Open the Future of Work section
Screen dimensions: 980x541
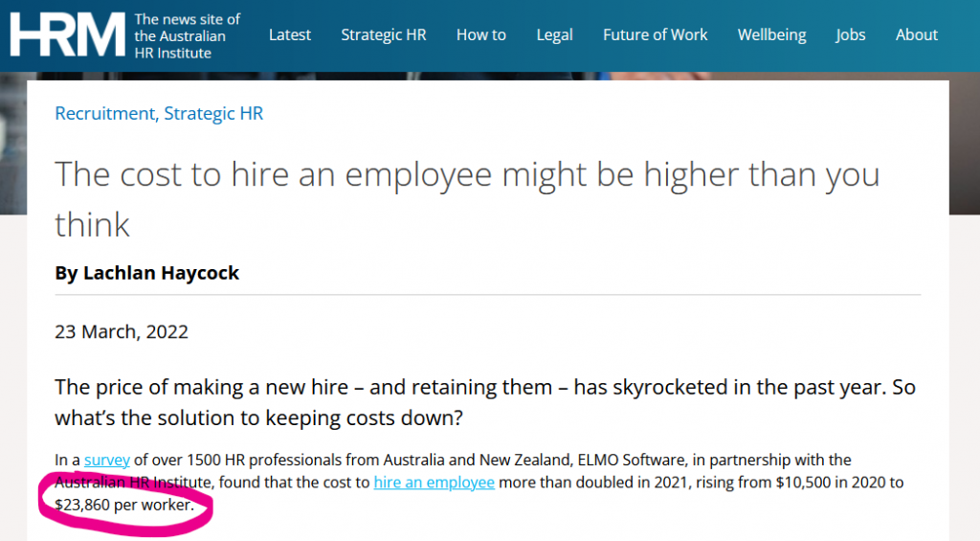655,34
